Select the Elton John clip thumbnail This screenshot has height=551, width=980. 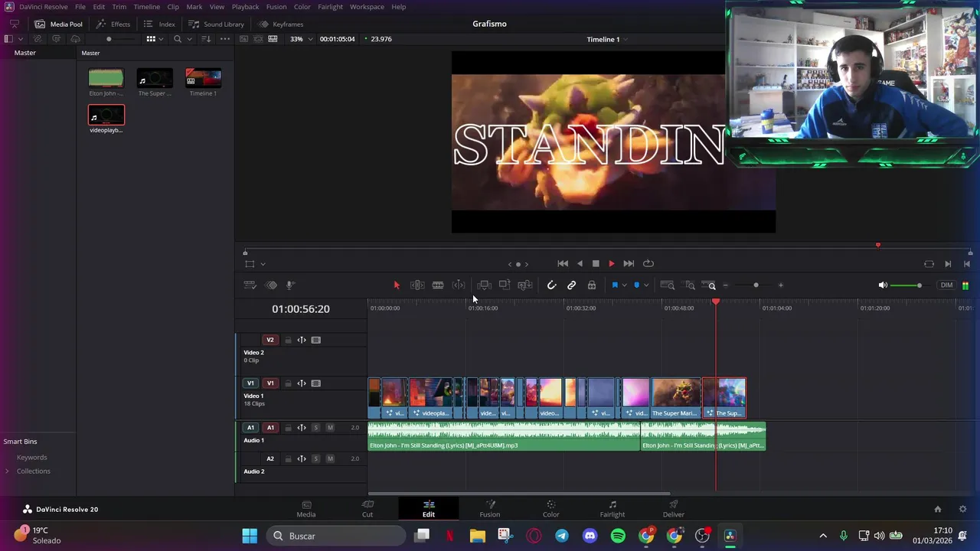(106, 78)
